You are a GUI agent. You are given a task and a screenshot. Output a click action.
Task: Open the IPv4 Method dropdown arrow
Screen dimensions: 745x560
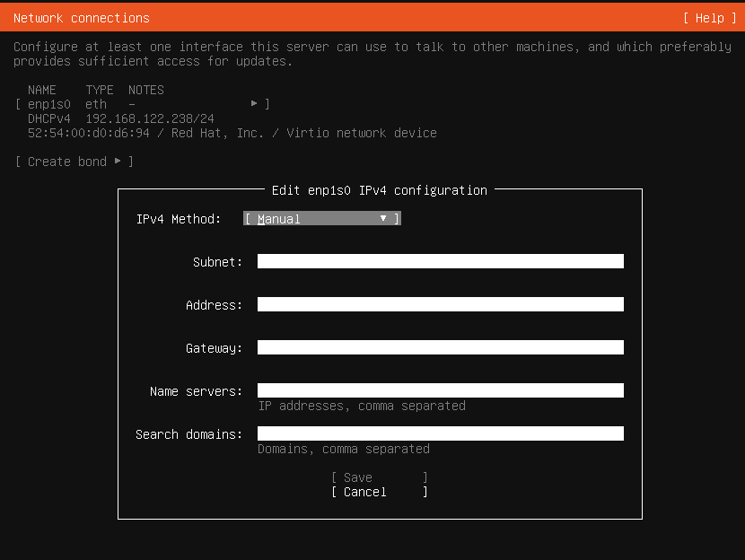coord(383,218)
